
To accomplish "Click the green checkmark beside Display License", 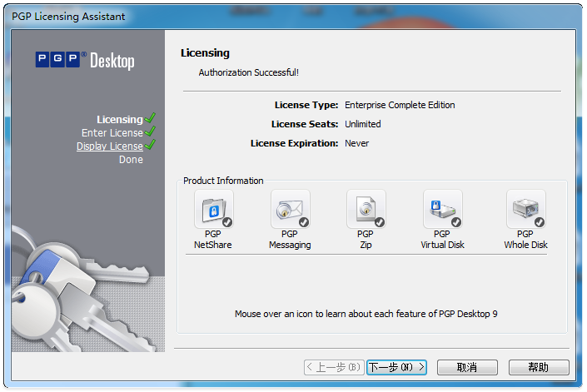I will click(x=150, y=145).
